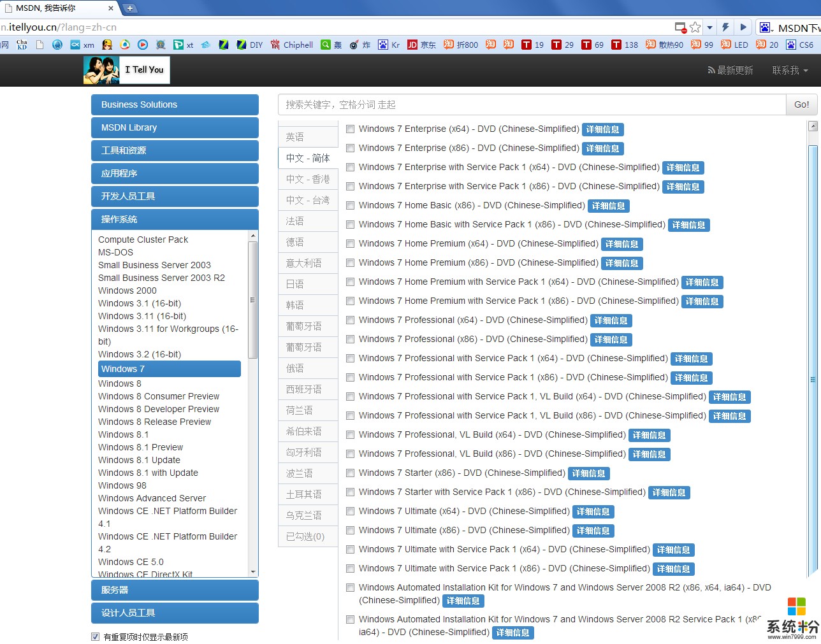Open the T 29 bookmark

(563, 45)
